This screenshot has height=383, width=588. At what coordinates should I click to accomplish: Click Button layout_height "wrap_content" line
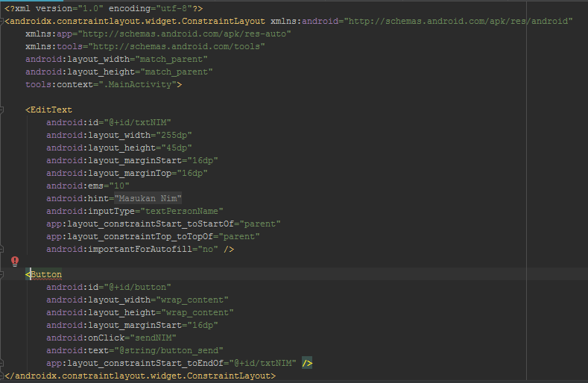[x=140, y=313]
